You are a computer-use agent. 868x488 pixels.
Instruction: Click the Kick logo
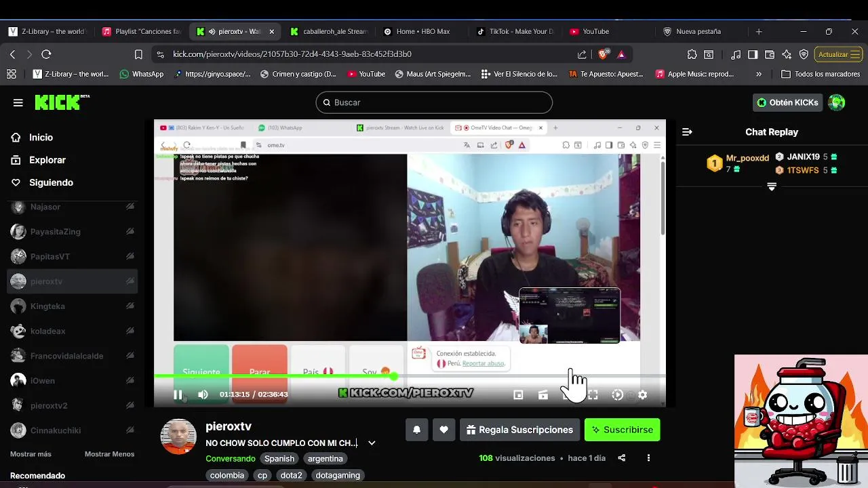click(62, 102)
